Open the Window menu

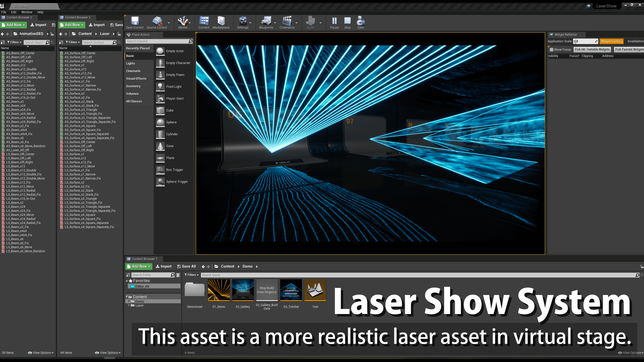click(27, 12)
